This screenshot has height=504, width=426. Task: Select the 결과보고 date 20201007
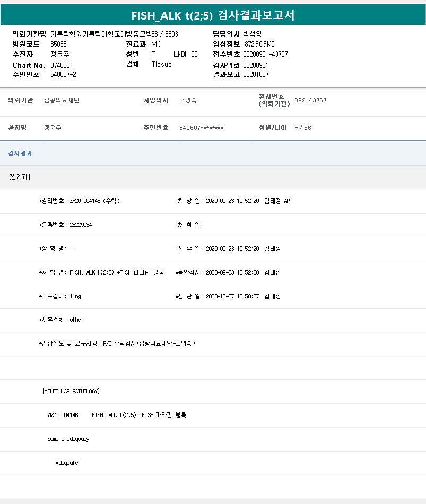256,75
